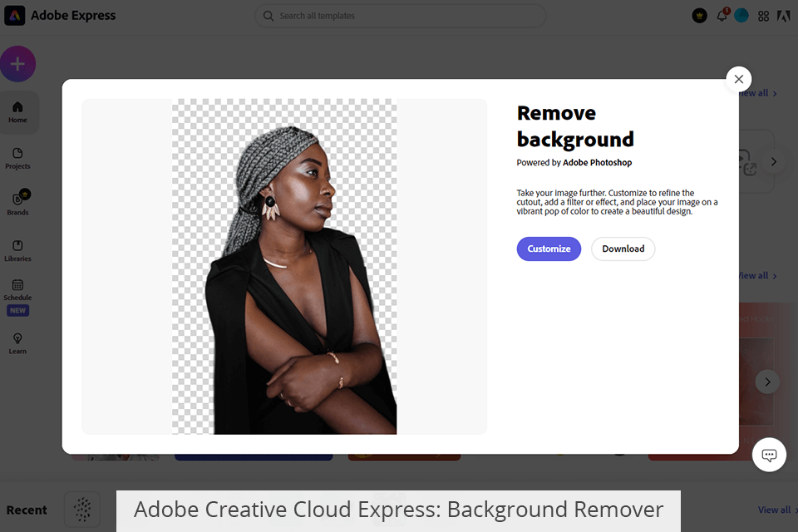Screen dimensions: 798x532
Task: Open Projects in the sidebar
Action: coord(17,159)
